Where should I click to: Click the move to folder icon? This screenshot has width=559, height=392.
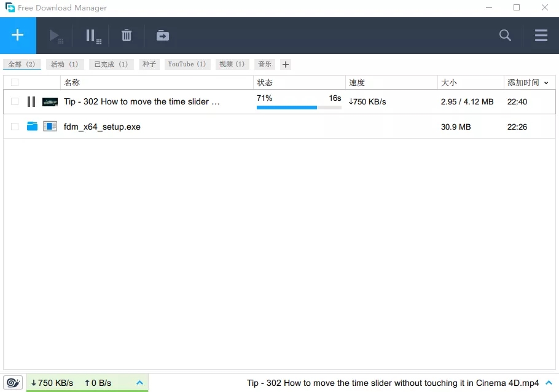coord(163,35)
